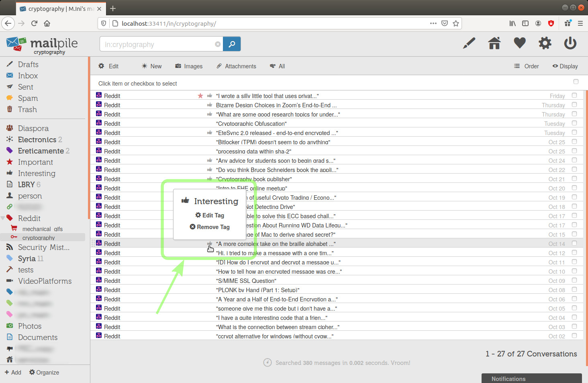Open the Display dropdown

565,66
